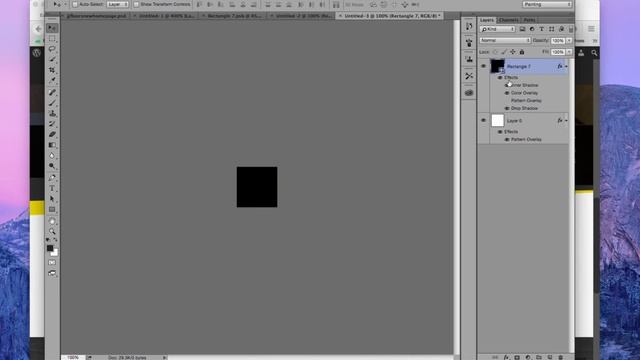Open the Clone Source panel icon
This screenshot has height=360, width=640.
[469, 60]
